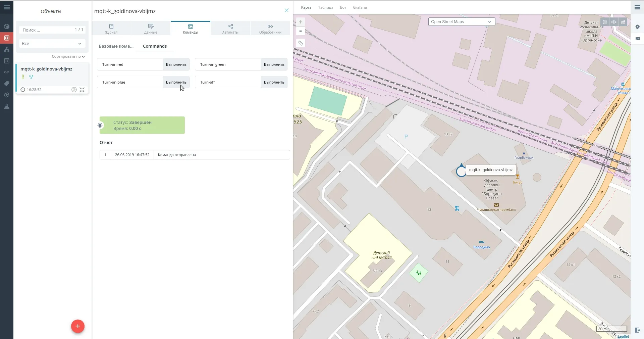Expand the 'Сортировать по' sort menu
Viewport: 644px width, 339px height.
[x=68, y=56]
